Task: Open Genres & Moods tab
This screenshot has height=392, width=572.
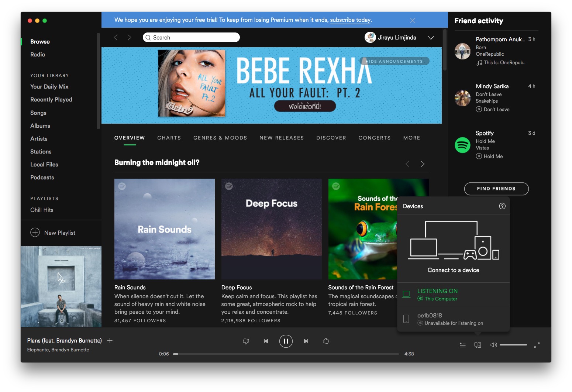Action: 220,138
